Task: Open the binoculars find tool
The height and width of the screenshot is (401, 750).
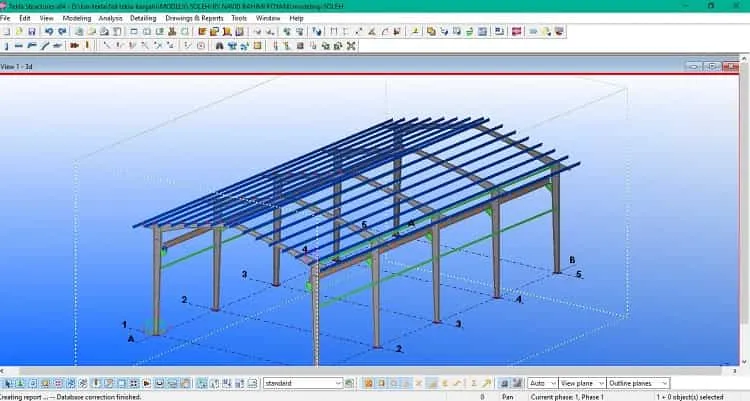Action: [x=220, y=46]
